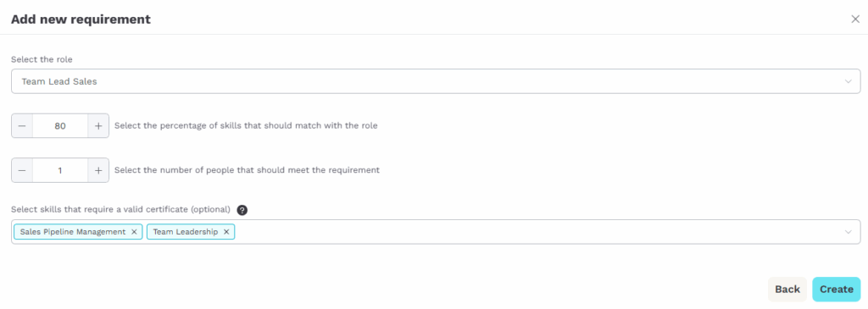Image resolution: width=868 pixels, height=309 pixels.
Task: Show help for valid certificate skills
Action: 242,210
